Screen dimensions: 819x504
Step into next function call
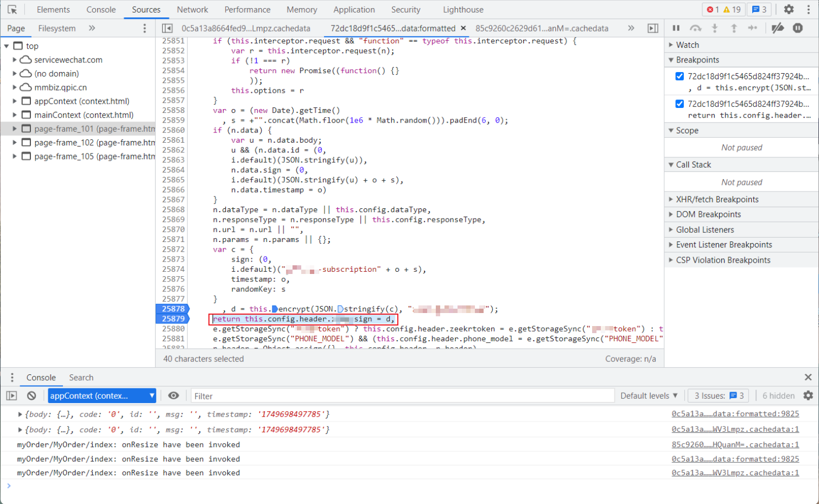715,28
